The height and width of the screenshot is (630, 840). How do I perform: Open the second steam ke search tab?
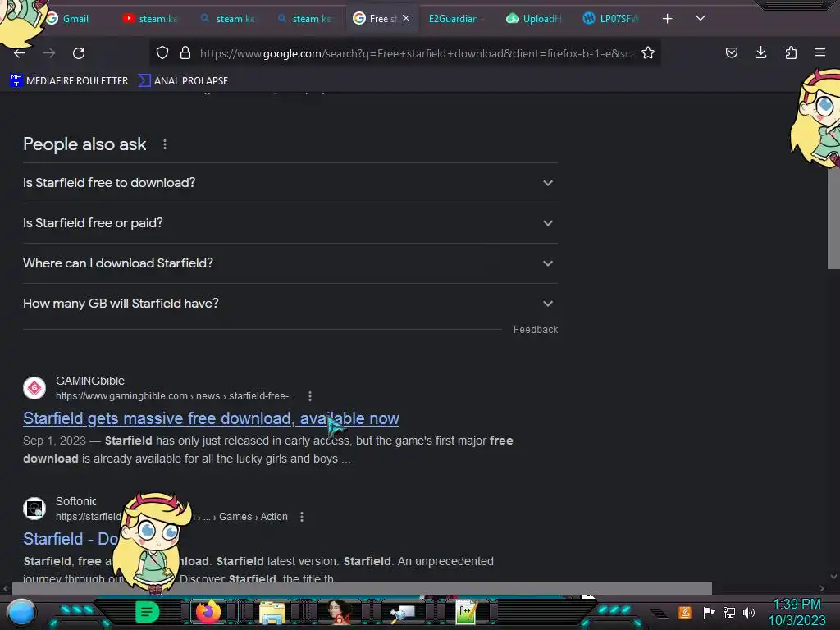[305, 19]
